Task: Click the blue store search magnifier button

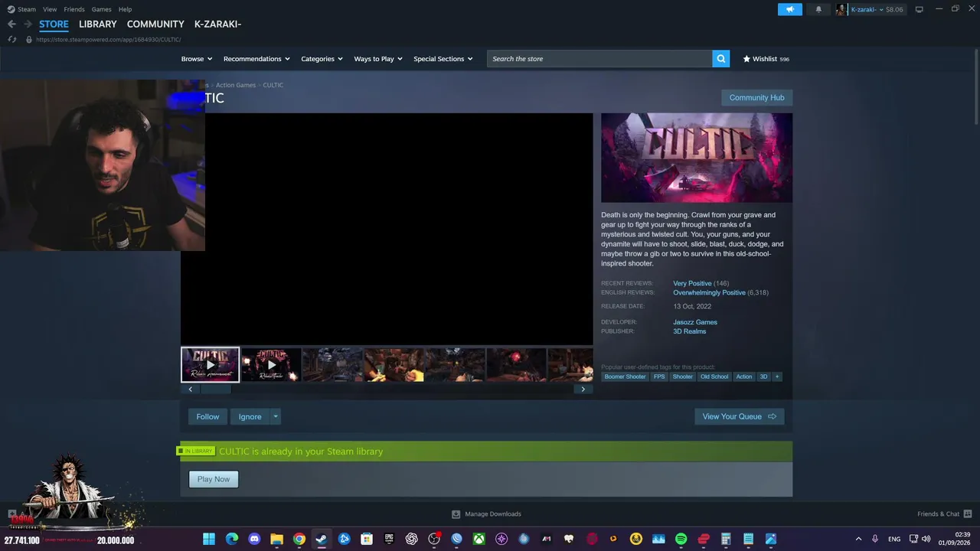Action: point(720,59)
